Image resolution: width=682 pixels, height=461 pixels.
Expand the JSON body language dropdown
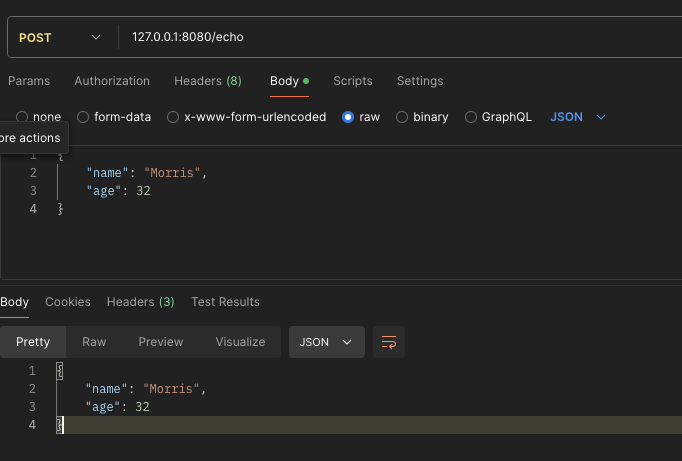click(578, 117)
